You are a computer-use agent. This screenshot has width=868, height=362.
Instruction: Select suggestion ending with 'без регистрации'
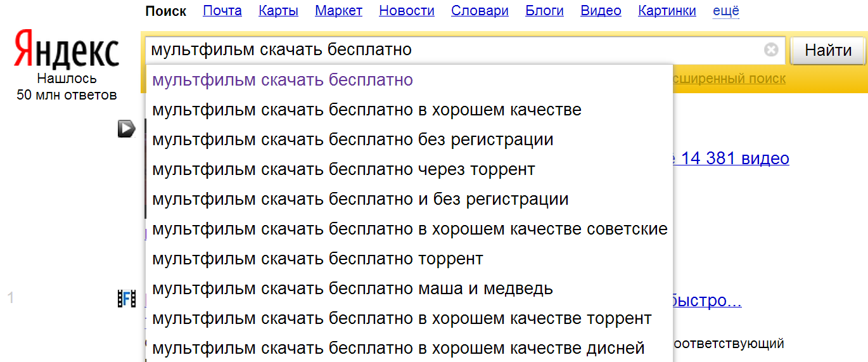tap(353, 139)
